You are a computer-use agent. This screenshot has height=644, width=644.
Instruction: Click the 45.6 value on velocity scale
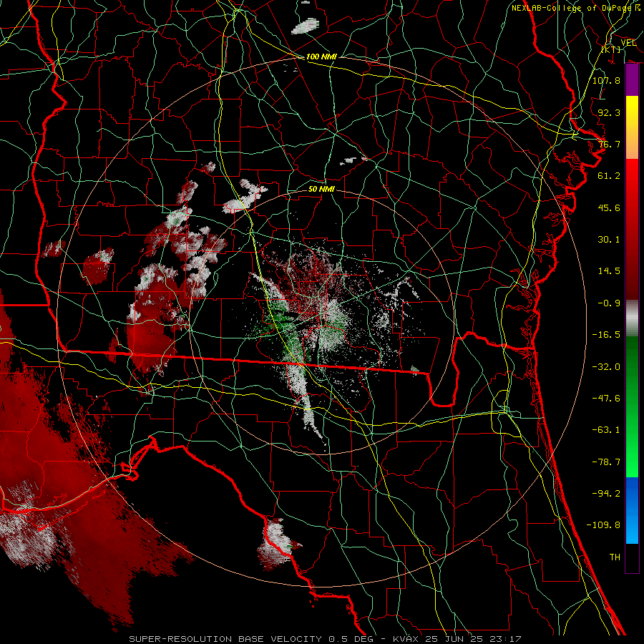(609, 208)
